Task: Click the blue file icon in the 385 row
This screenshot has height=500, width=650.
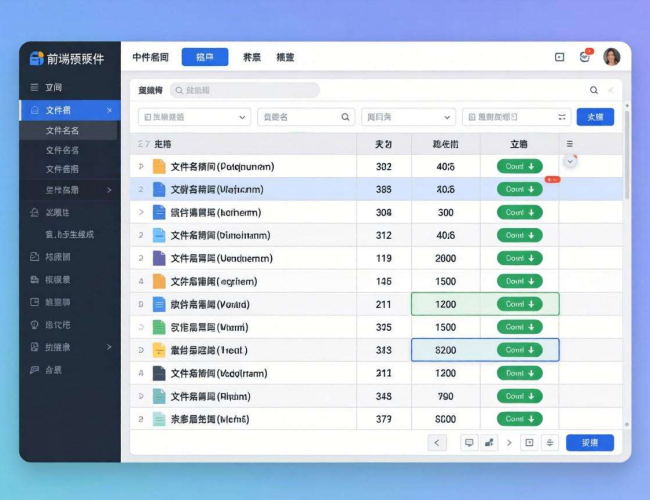Action: click(159, 189)
